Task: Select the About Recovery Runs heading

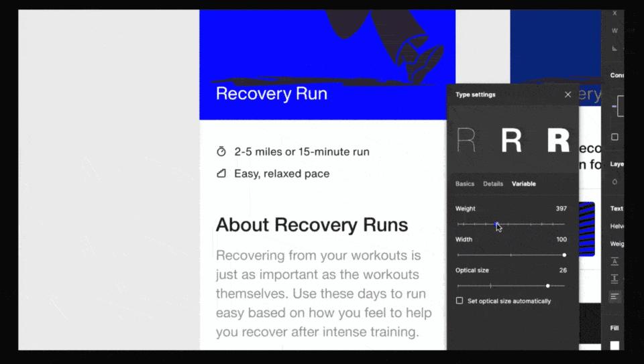Action: point(312,225)
